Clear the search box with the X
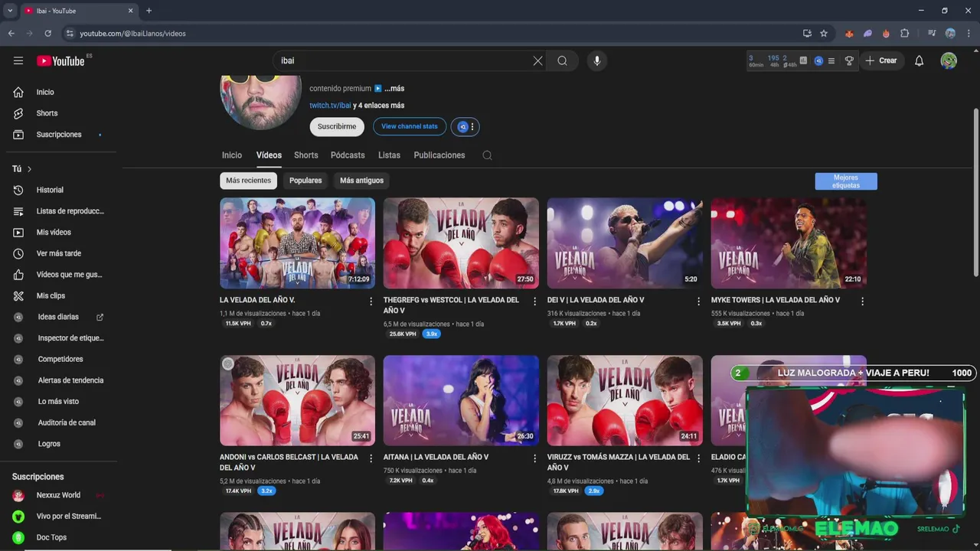This screenshot has height=551, width=980. pyautogui.click(x=537, y=60)
